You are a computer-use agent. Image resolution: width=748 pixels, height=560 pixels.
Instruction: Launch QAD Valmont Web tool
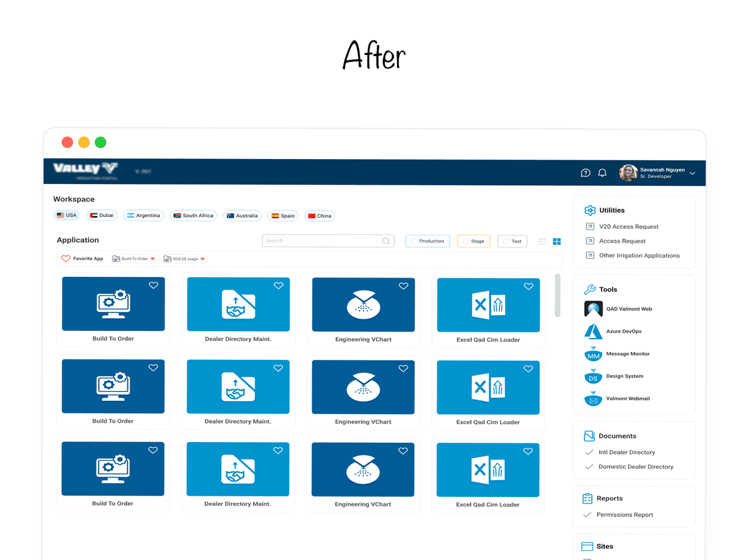tap(618, 309)
